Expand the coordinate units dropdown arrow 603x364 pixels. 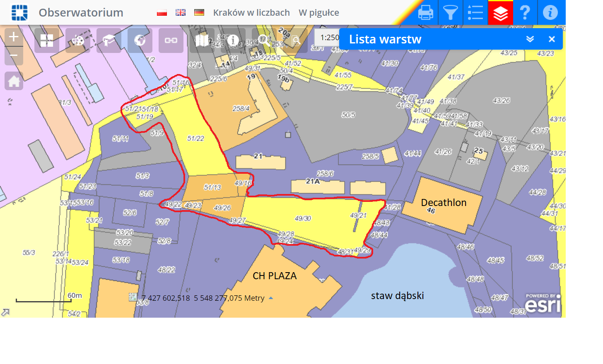click(271, 298)
